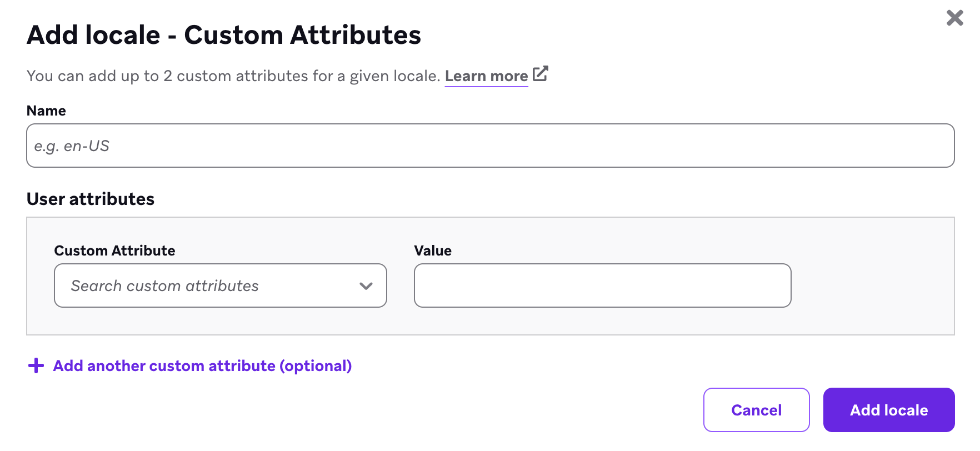Click into the Value text field
This screenshot has height=451, width=980.
point(602,285)
